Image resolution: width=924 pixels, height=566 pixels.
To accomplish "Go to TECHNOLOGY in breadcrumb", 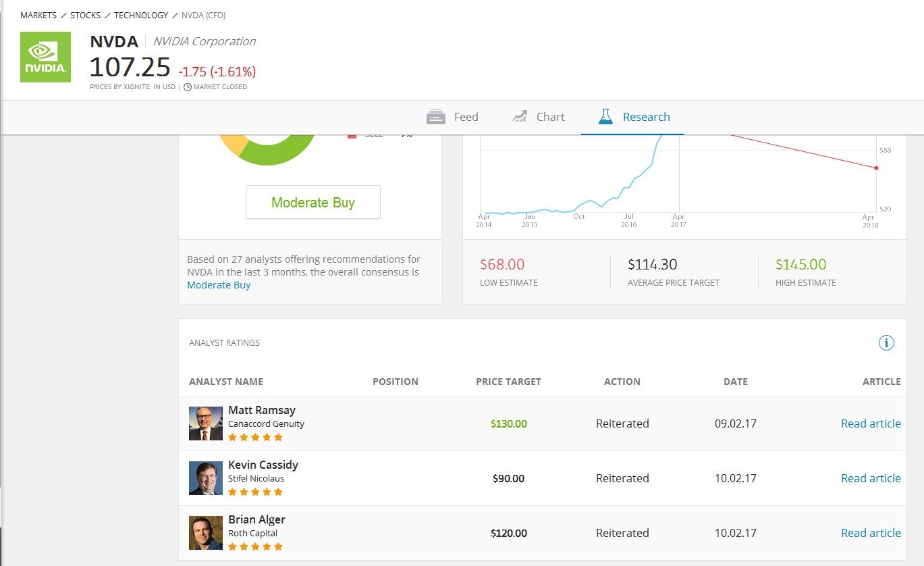I will click(141, 15).
